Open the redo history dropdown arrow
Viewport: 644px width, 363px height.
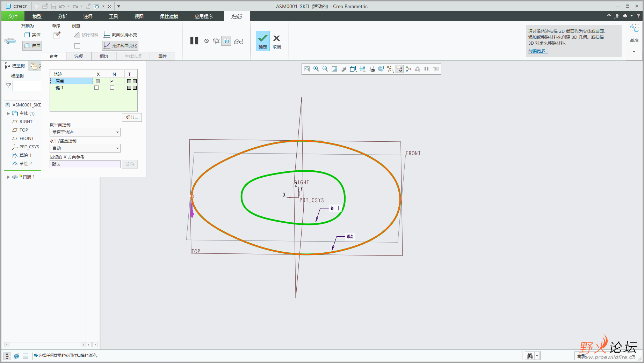point(81,6)
